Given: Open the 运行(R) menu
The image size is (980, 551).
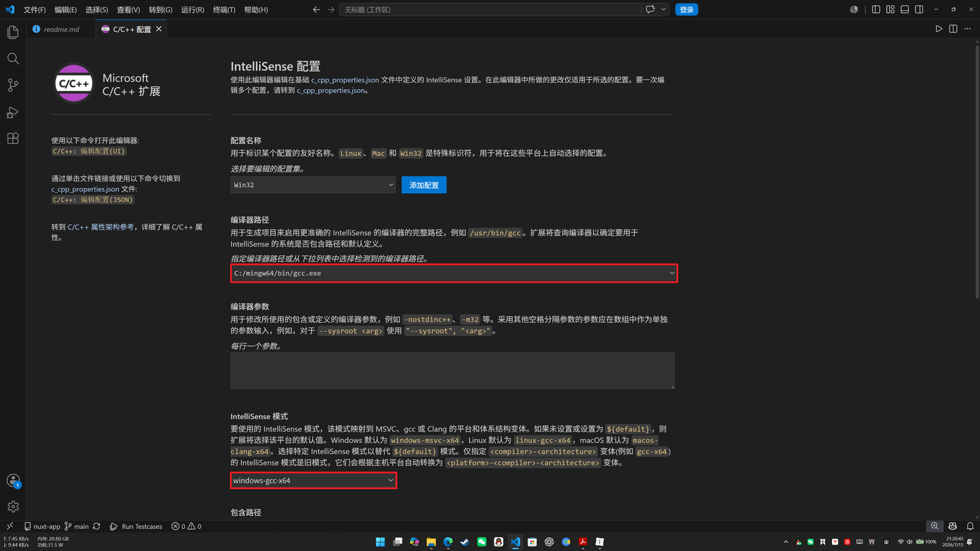Looking at the screenshot, I should coord(193,10).
